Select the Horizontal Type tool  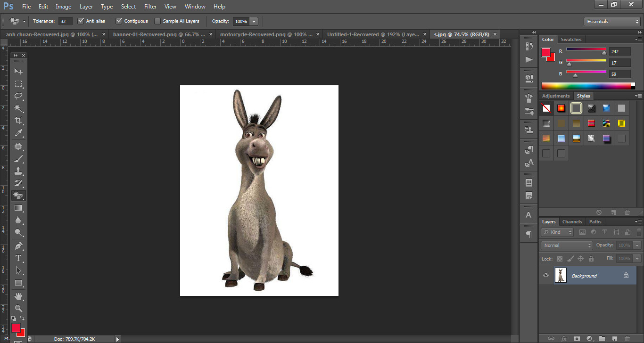18,258
